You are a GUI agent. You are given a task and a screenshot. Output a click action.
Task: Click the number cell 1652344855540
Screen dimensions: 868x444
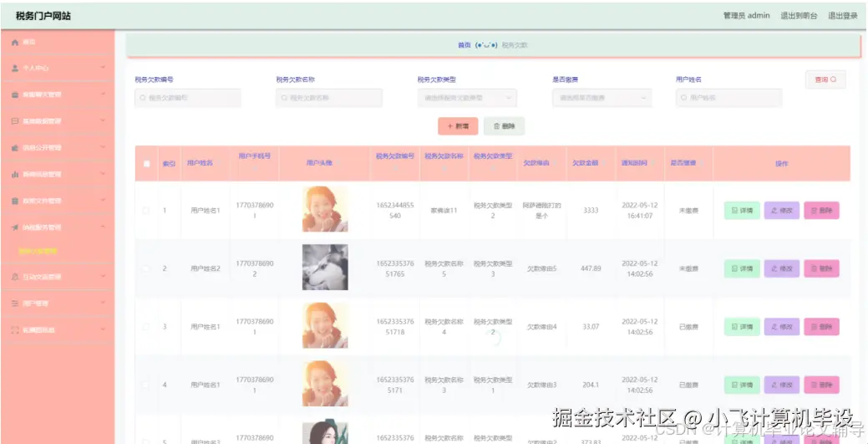395,211
